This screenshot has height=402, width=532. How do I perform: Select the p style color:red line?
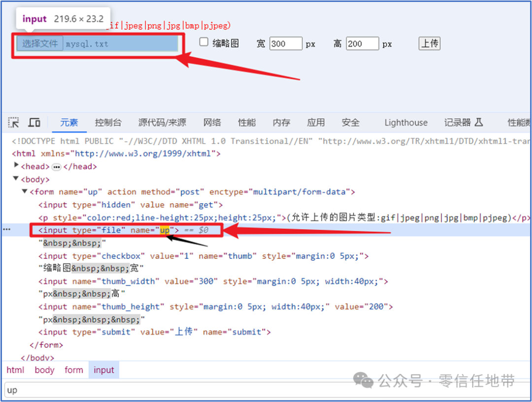coord(284,217)
